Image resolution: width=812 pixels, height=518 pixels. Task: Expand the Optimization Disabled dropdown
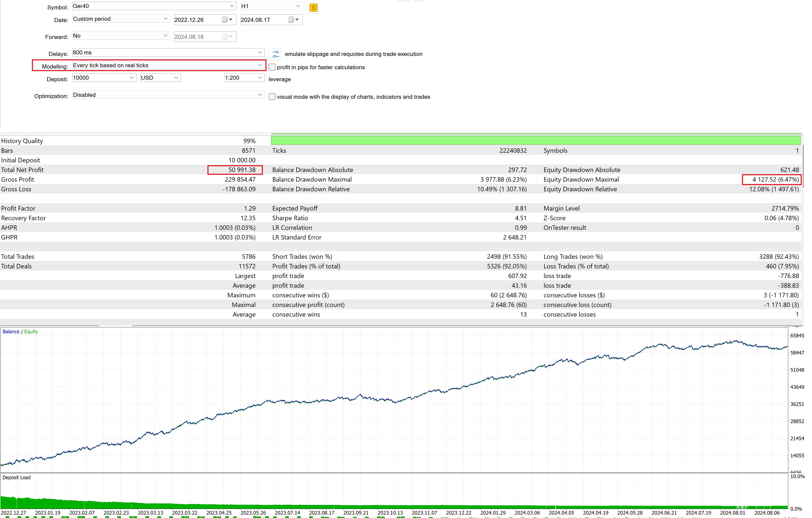260,95
